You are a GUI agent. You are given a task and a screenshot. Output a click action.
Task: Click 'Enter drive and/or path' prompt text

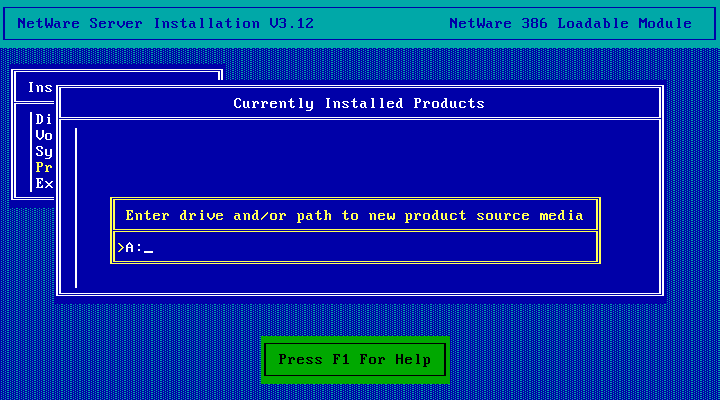tap(354, 215)
